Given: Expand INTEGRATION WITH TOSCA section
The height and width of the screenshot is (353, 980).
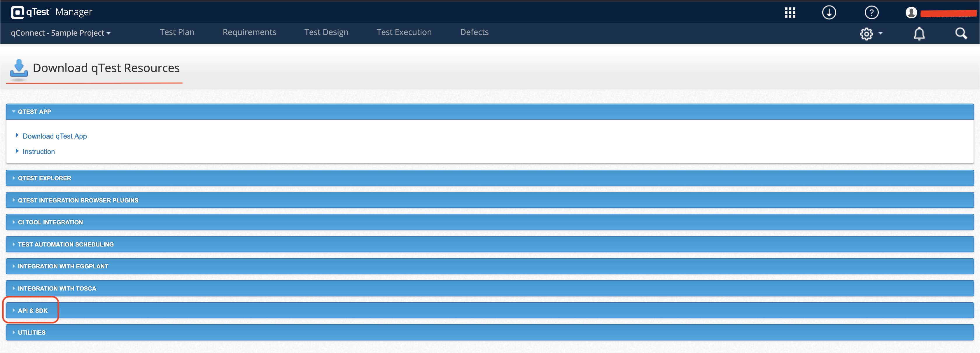Looking at the screenshot, I should (x=57, y=288).
